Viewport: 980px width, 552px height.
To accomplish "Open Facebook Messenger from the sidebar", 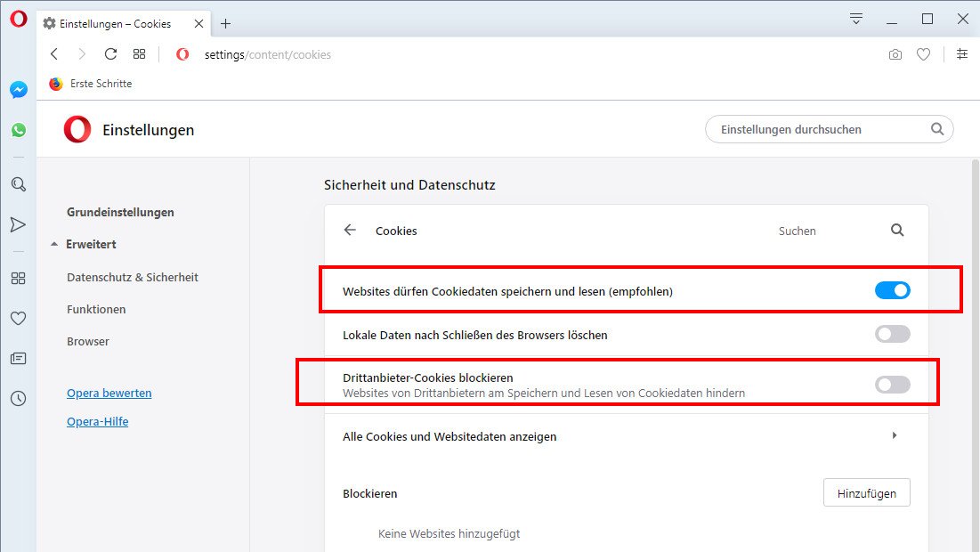I will click(18, 89).
